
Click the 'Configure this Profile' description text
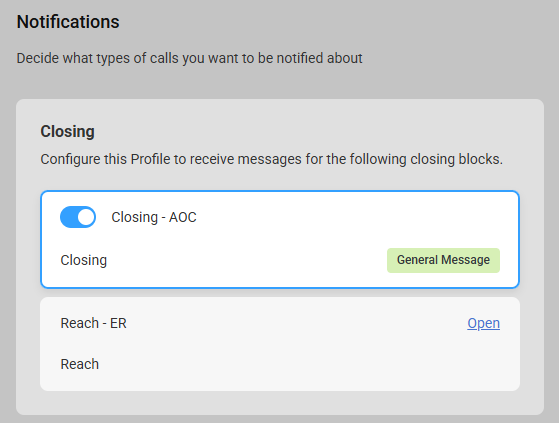pos(271,159)
